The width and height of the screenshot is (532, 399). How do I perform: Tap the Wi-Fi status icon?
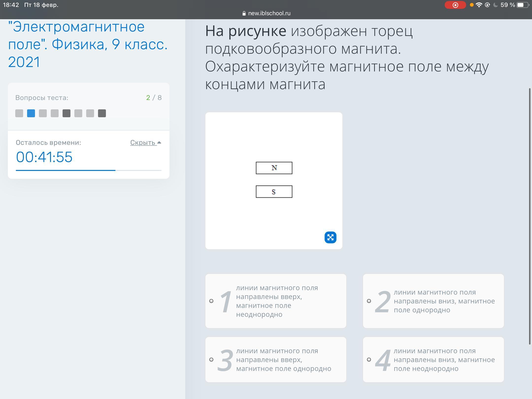pos(479,5)
